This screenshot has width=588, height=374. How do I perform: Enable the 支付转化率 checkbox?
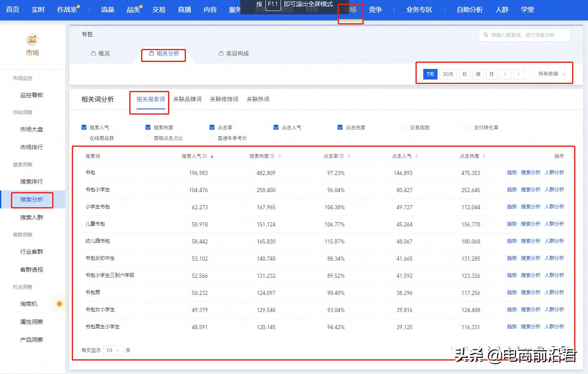click(x=468, y=127)
